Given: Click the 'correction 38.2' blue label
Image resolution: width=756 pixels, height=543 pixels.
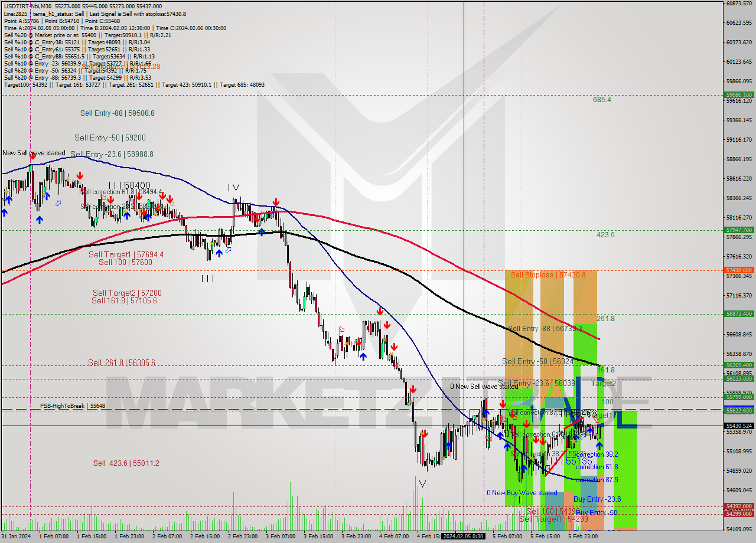Looking at the screenshot, I should pyautogui.click(x=597, y=454).
